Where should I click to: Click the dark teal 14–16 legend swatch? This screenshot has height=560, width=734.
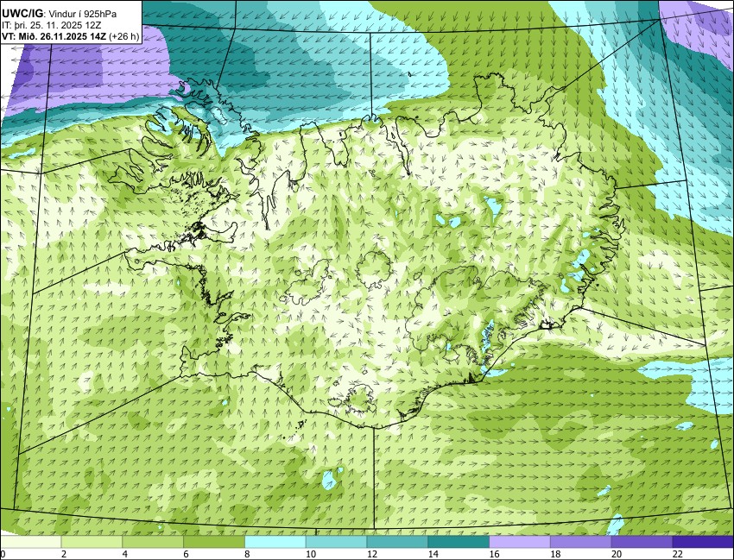tap(459, 542)
